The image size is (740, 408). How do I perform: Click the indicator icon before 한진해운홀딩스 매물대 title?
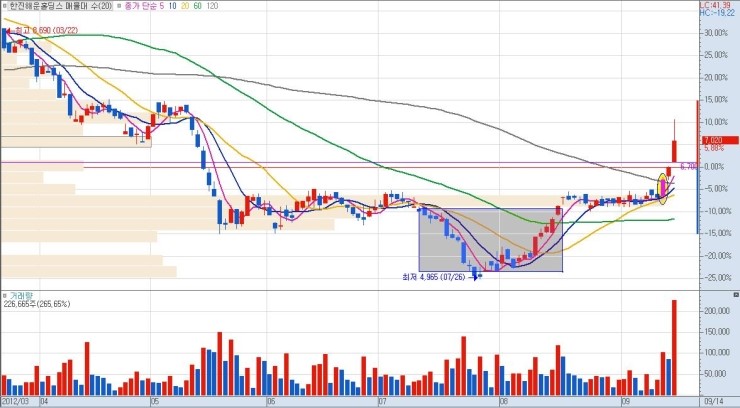click(5, 6)
